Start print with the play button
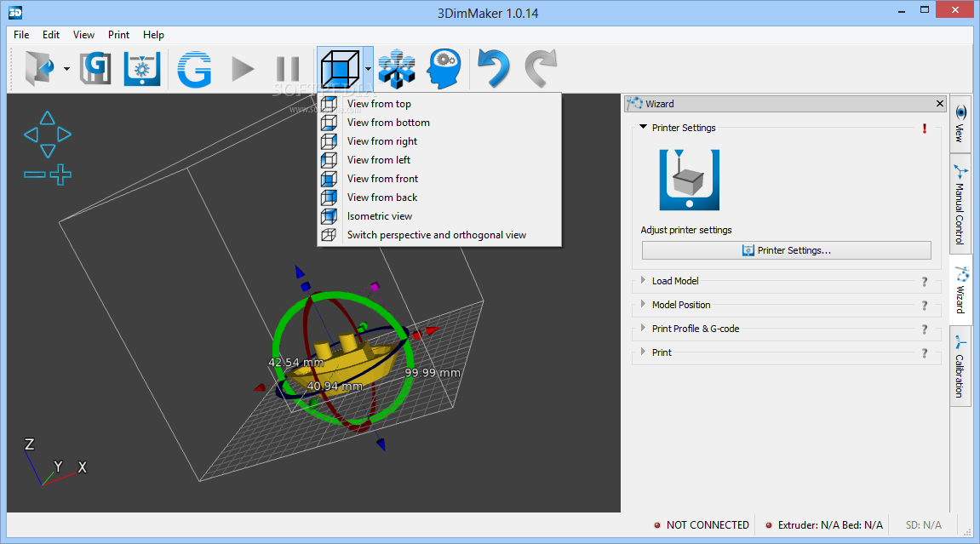This screenshot has height=544, width=980. tap(243, 69)
